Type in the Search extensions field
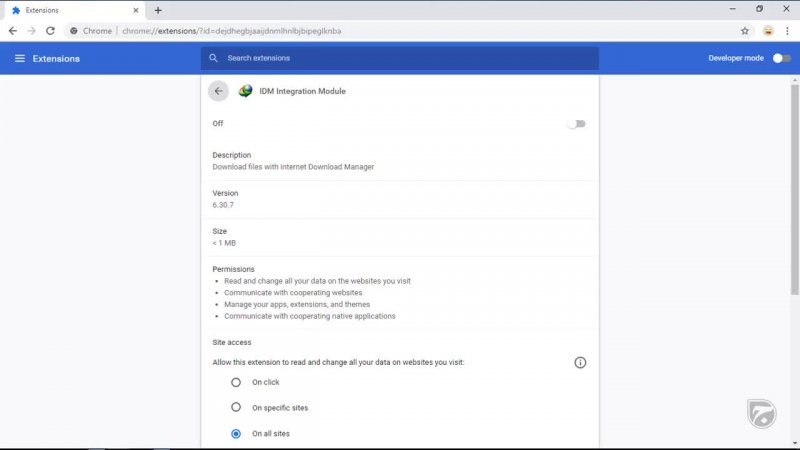The width and height of the screenshot is (800, 450). pyautogui.click(x=400, y=59)
